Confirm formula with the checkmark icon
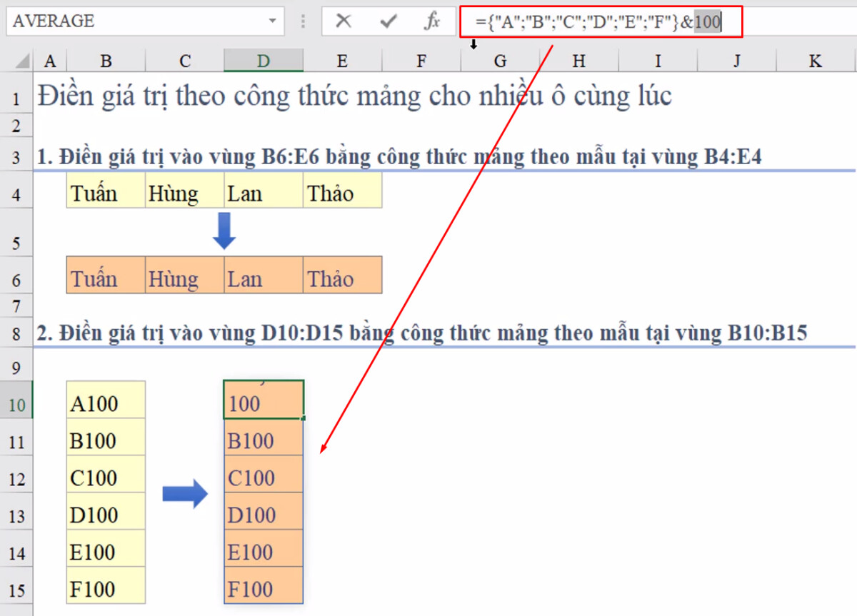 tap(388, 21)
